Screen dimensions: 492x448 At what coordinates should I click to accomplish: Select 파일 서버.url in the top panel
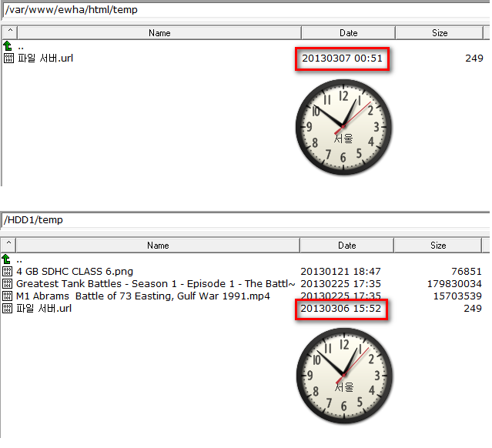pos(45,58)
